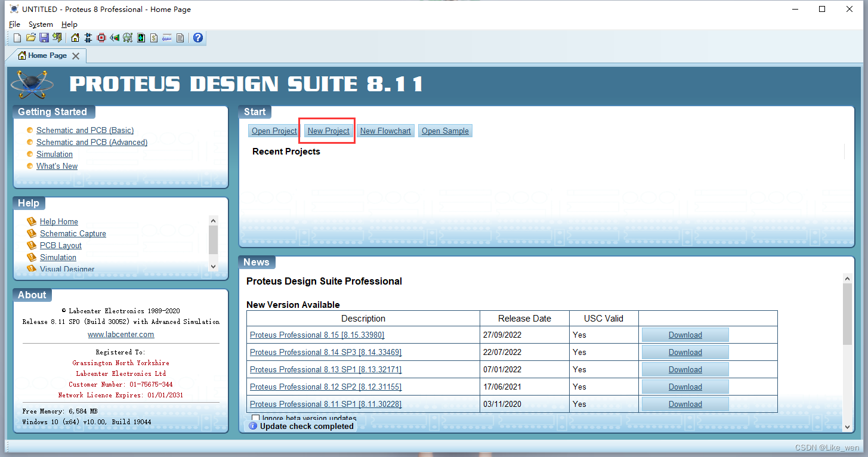
Task: Click the help book icon beside Schematic Capture
Action: (32, 233)
